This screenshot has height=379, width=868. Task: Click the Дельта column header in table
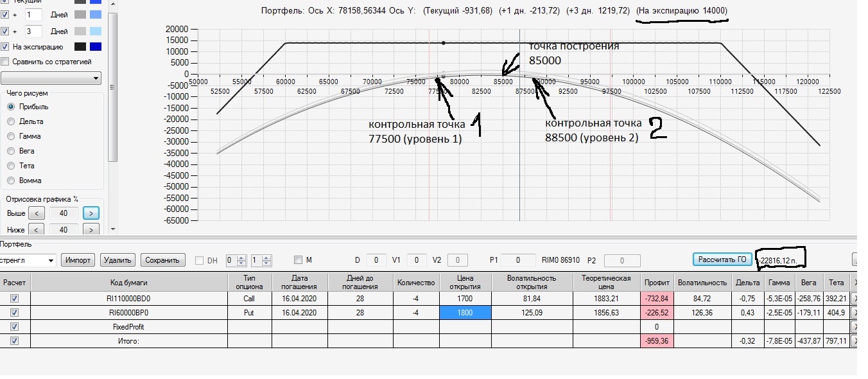[x=747, y=283]
